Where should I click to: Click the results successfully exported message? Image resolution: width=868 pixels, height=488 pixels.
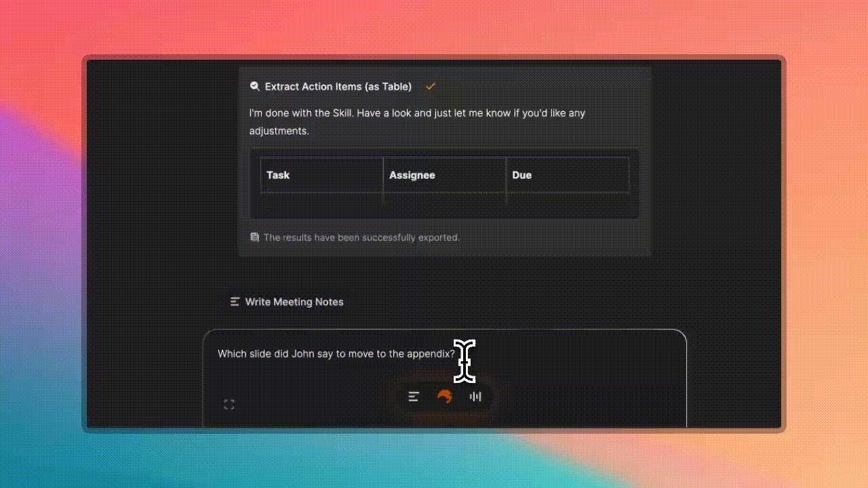(x=361, y=237)
